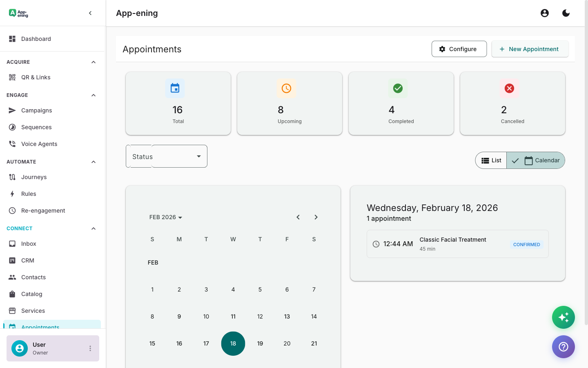Open the AI assistant floating button
Viewport: 588px width, 368px height.
tap(563, 317)
